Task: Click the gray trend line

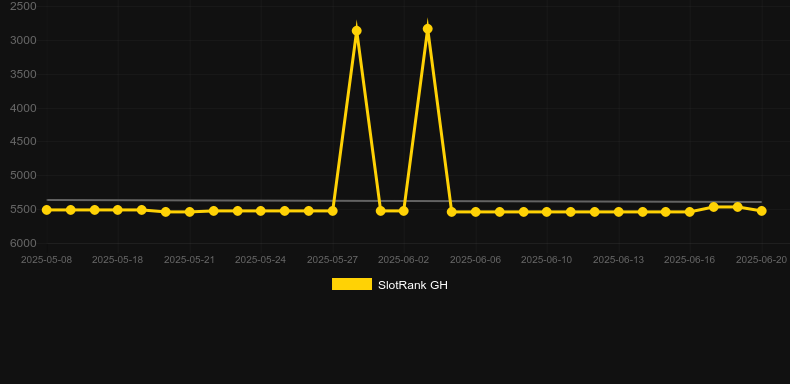Action: [x=404, y=201]
